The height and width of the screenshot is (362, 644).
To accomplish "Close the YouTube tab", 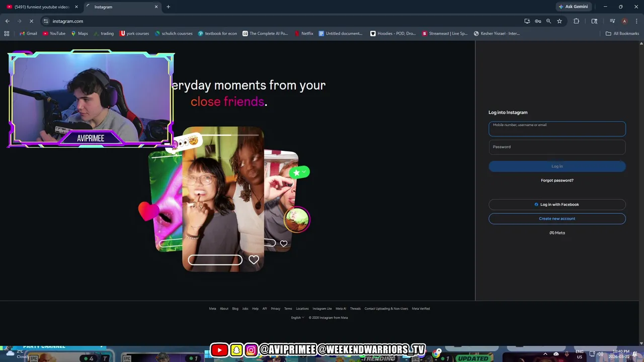I will [x=76, y=7].
